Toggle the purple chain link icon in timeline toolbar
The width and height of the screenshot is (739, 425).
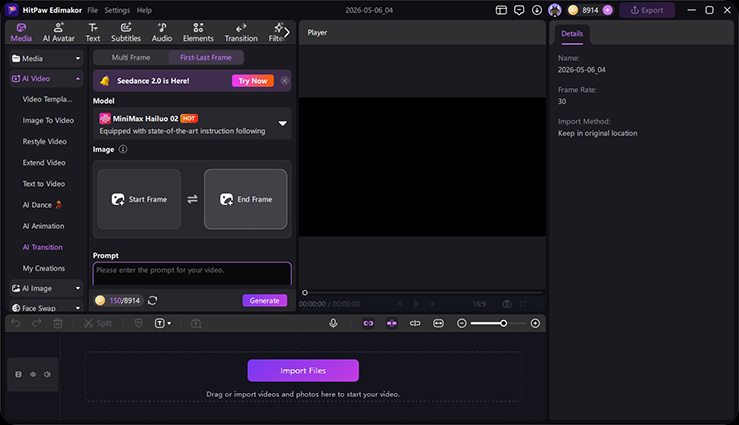tap(368, 323)
